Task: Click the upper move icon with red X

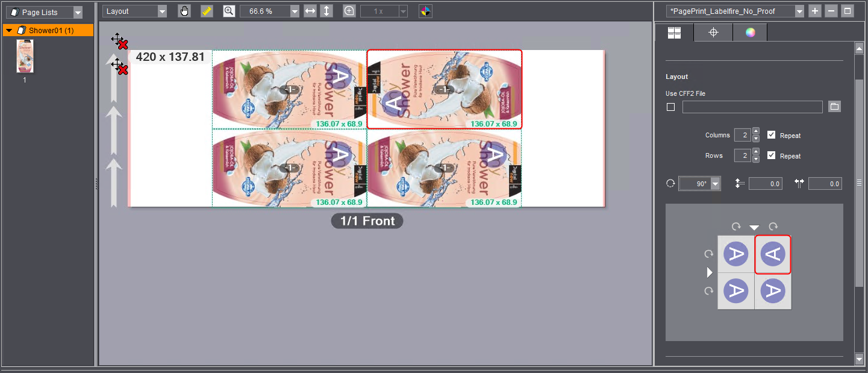Action: click(x=119, y=41)
